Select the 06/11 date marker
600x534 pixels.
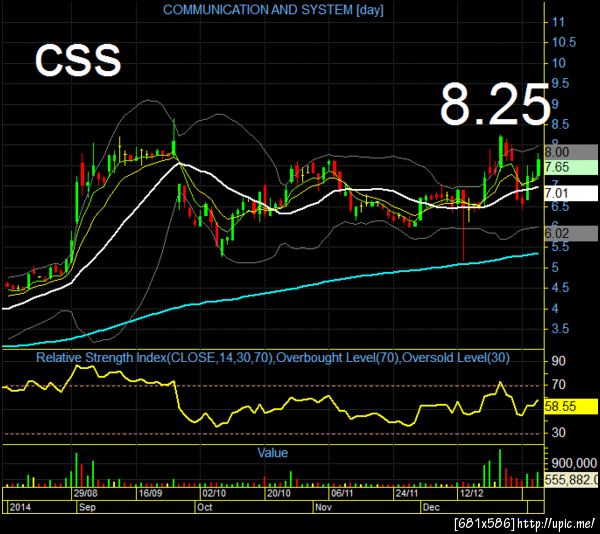[342, 493]
